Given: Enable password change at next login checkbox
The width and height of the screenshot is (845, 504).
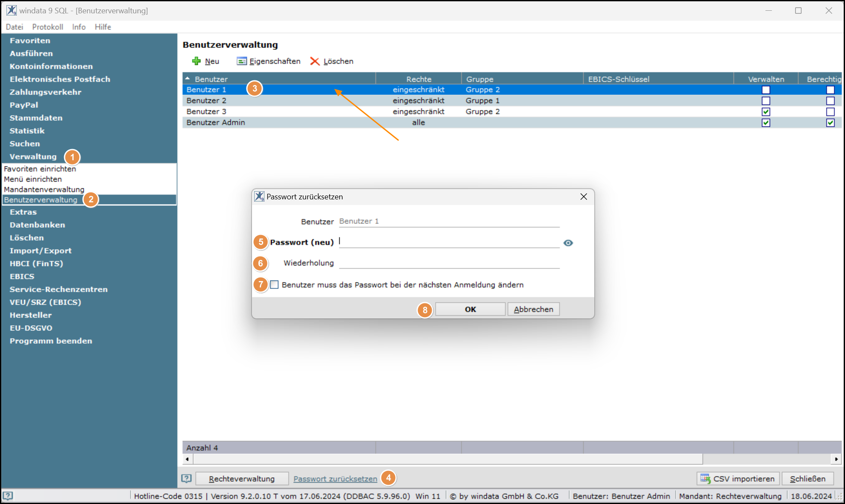Looking at the screenshot, I should tap(274, 284).
